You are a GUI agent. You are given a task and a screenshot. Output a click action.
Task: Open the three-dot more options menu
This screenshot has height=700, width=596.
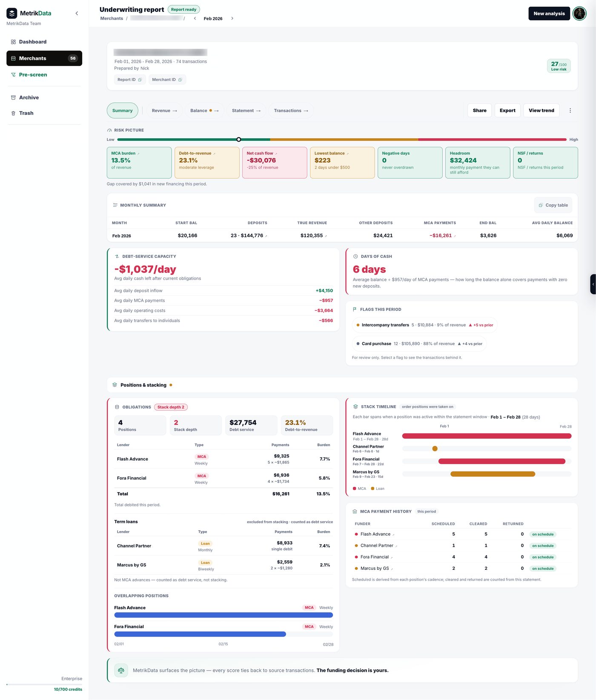(x=570, y=111)
